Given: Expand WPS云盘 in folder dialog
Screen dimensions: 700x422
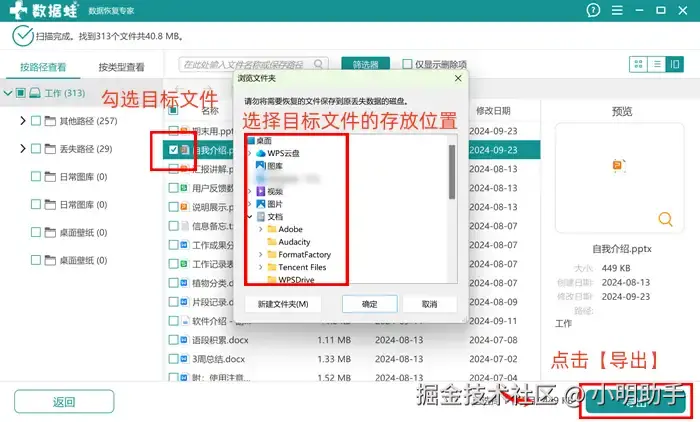Looking at the screenshot, I should [250, 153].
